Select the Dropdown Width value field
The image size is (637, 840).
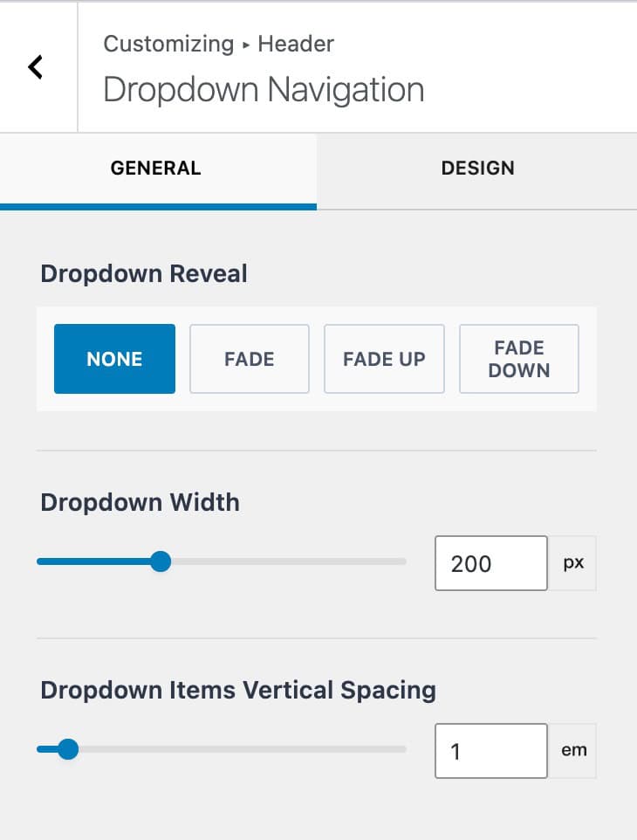pyautogui.click(x=490, y=563)
